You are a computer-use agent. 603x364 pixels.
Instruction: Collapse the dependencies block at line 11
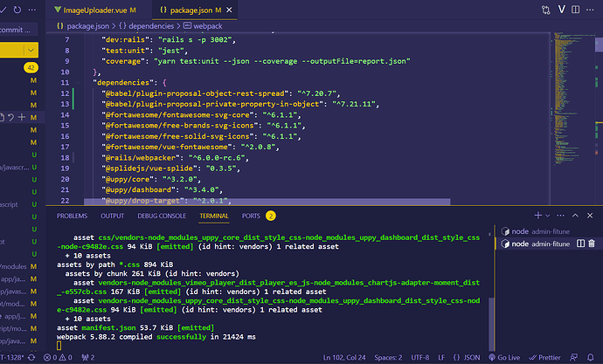coord(78,83)
